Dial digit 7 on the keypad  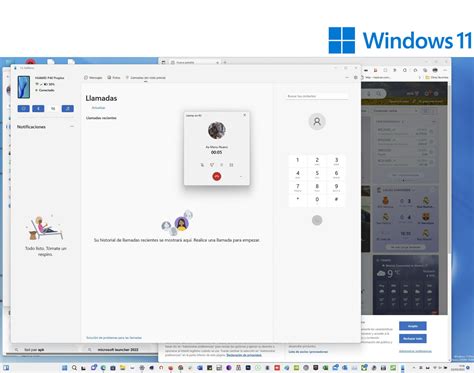(x=298, y=187)
